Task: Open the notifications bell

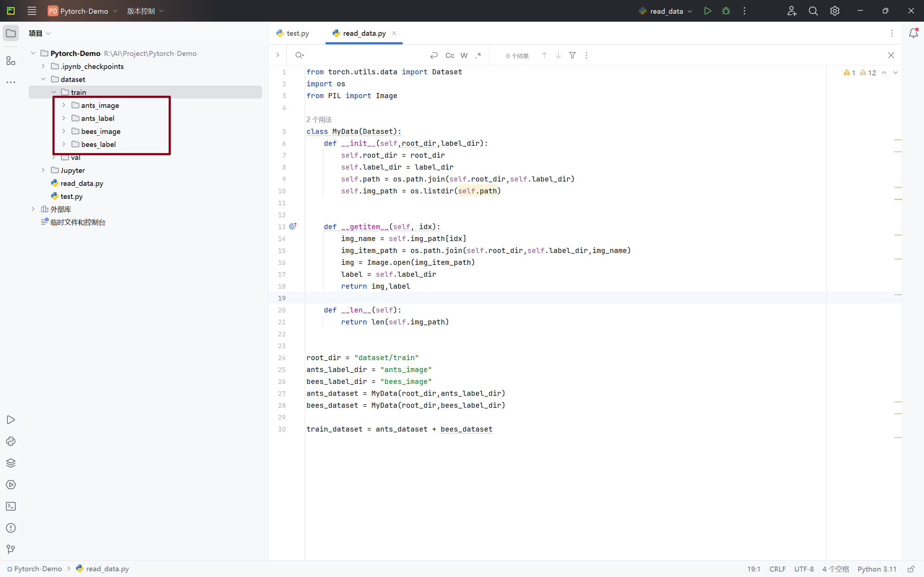Action: [x=913, y=33]
